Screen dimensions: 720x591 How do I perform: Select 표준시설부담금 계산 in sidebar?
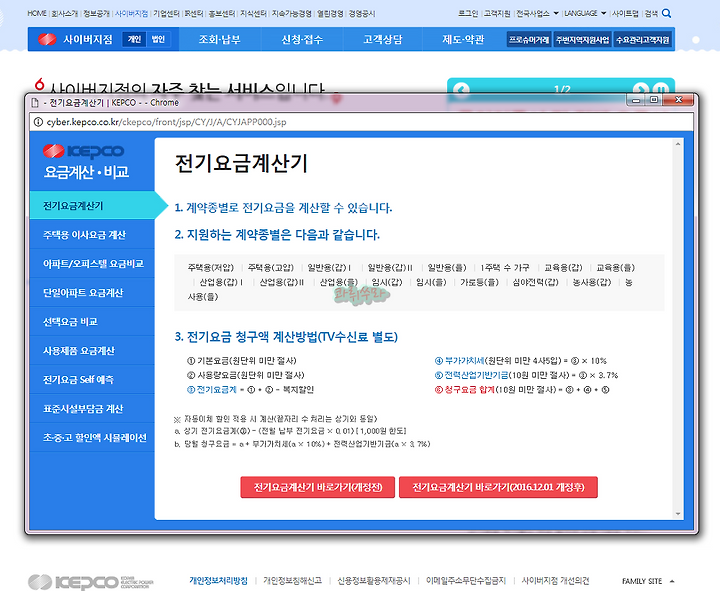[x=92, y=409]
